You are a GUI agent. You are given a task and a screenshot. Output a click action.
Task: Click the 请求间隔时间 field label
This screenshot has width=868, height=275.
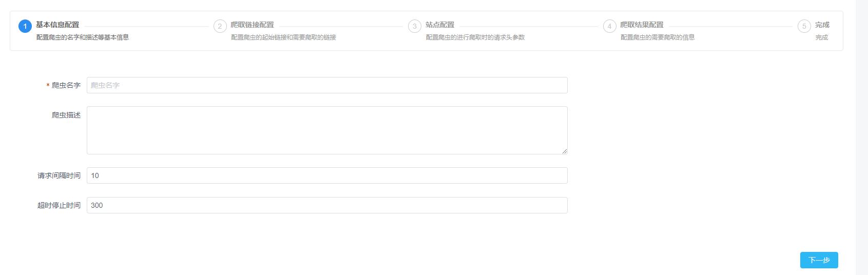click(x=59, y=175)
